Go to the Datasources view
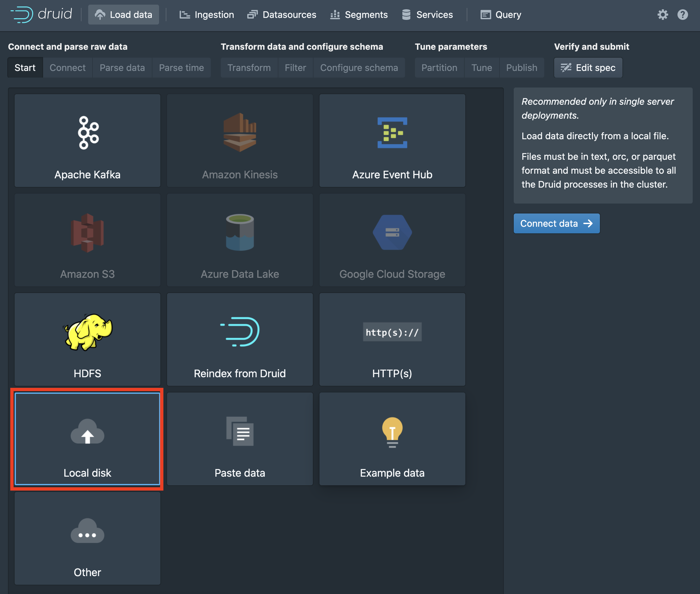Screen dimensions: 700x594 [x=282, y=15]
